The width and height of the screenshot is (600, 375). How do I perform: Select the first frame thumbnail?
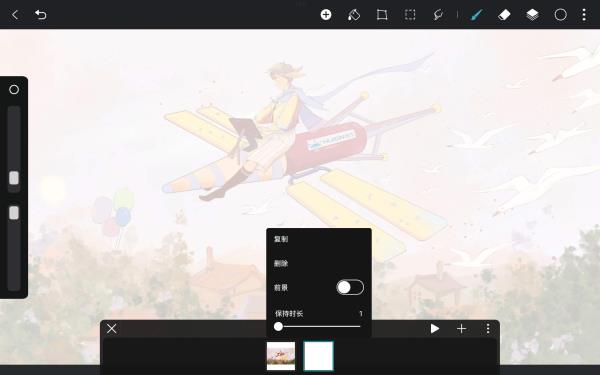point(281,356)
